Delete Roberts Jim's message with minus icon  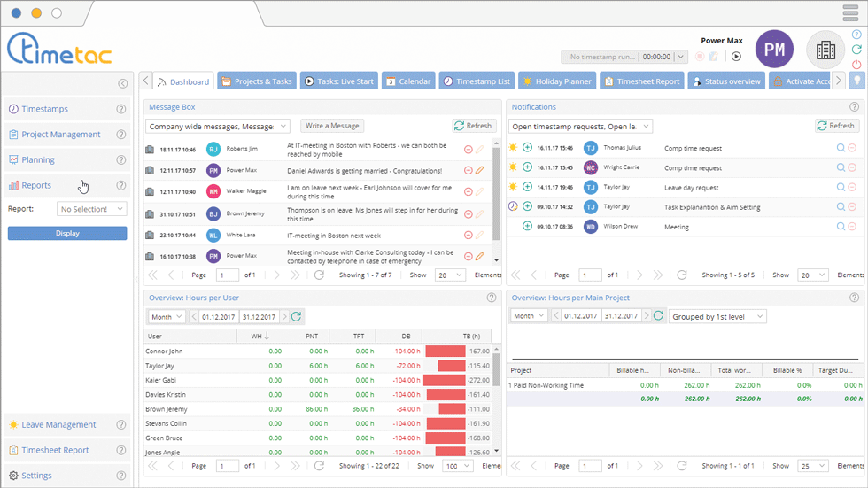[469, 149]
